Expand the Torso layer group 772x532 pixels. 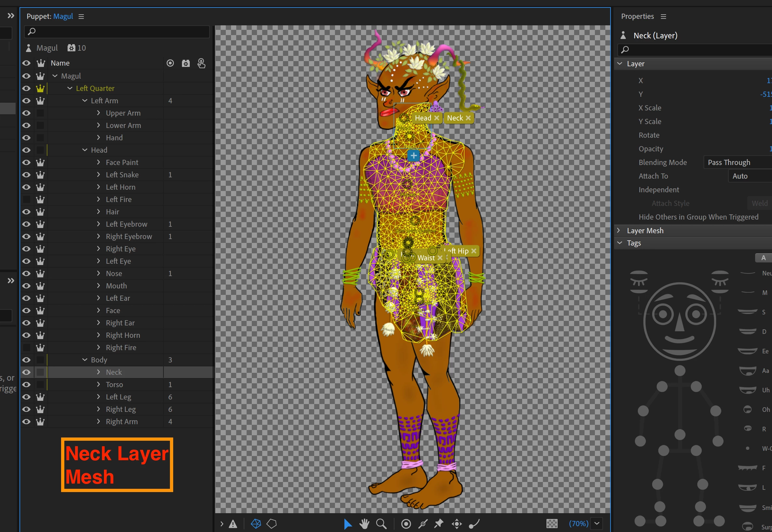click(98, 384)
